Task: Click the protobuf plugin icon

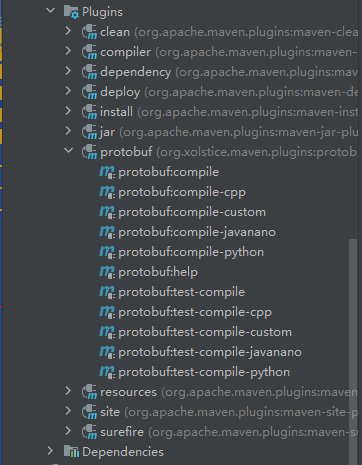Action: tap(89, 152)
